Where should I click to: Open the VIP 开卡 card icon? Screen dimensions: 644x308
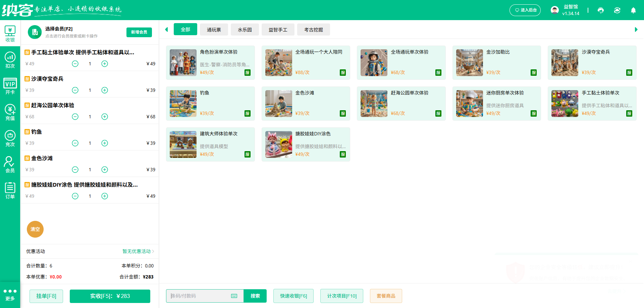tap(10, 86)
